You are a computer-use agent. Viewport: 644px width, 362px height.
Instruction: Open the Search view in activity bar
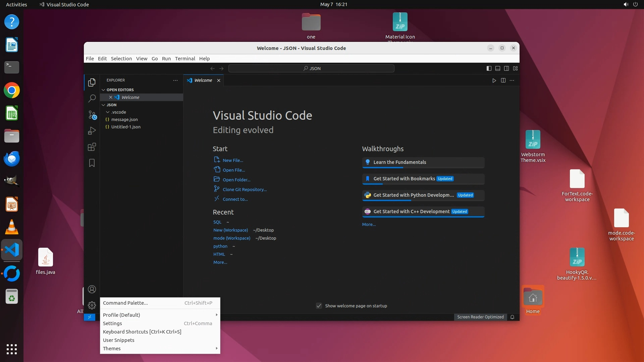[x=92, y=99]
